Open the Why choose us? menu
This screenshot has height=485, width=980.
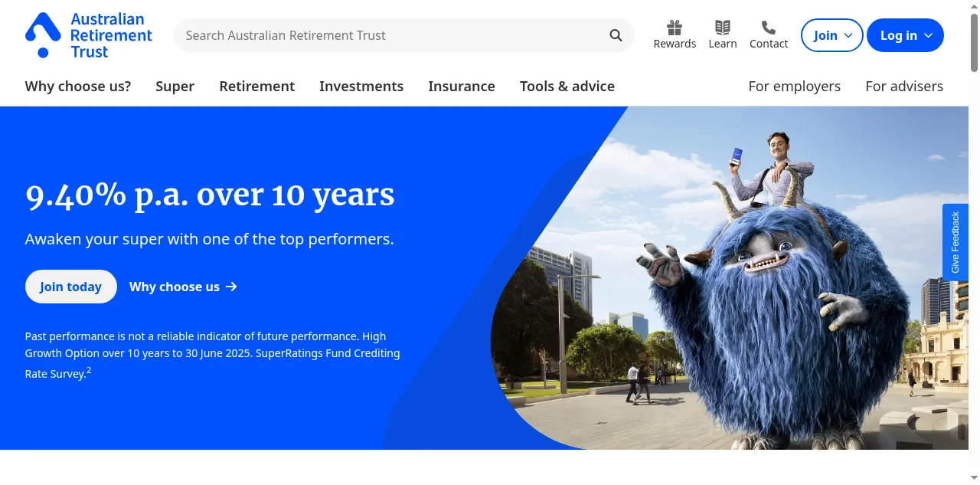tap(78, 87)
